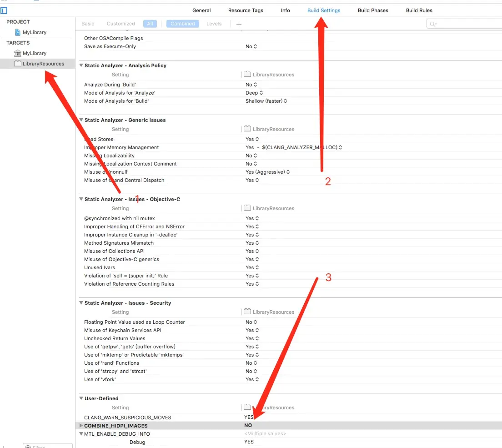Select Use of 'getpw', 'gets' setting
This screenshot has width=502, height=448.
(x=130, y=347)
